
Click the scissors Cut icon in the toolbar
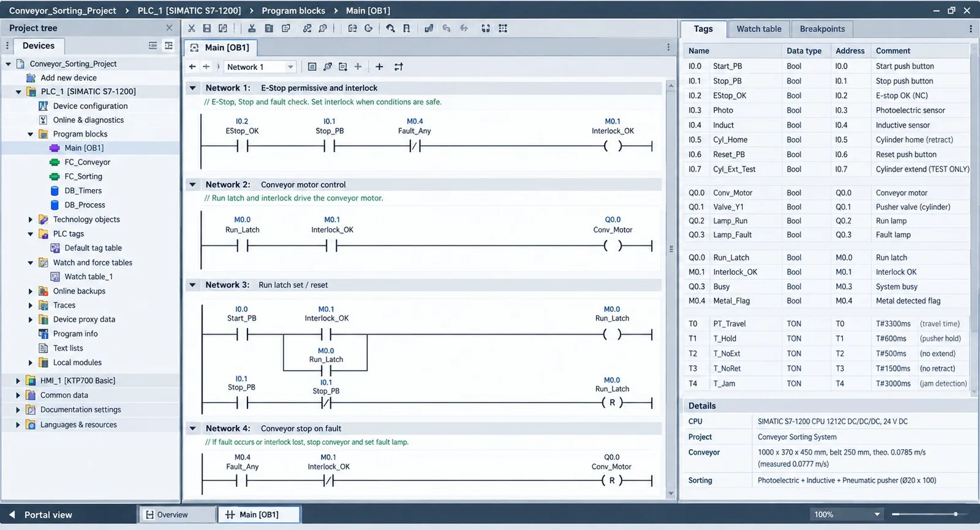pyautogui.click(x=191, y=28)
